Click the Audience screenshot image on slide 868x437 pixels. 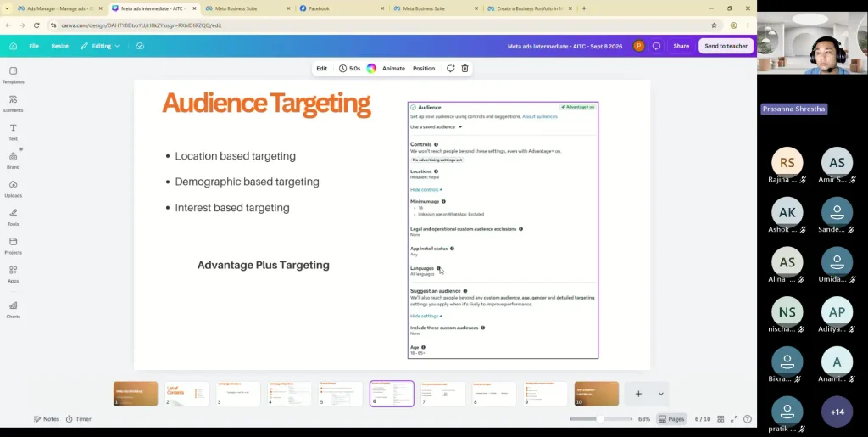[x=503, y=231]
